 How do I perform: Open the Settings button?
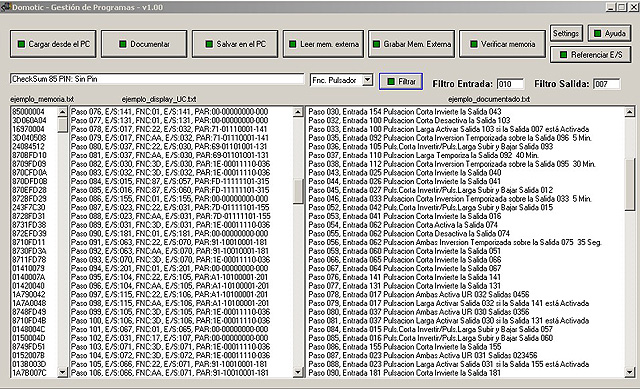(x=566, y=33)
